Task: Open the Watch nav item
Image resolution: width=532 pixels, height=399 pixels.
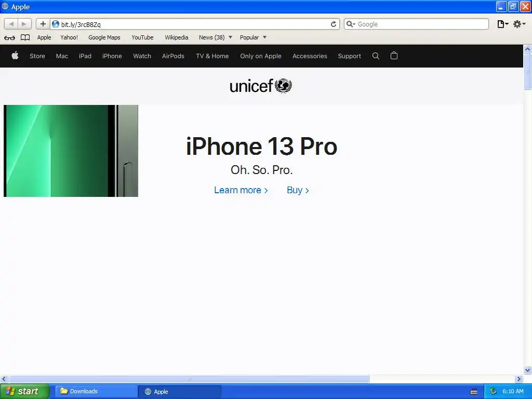Action: pos(142,56)
